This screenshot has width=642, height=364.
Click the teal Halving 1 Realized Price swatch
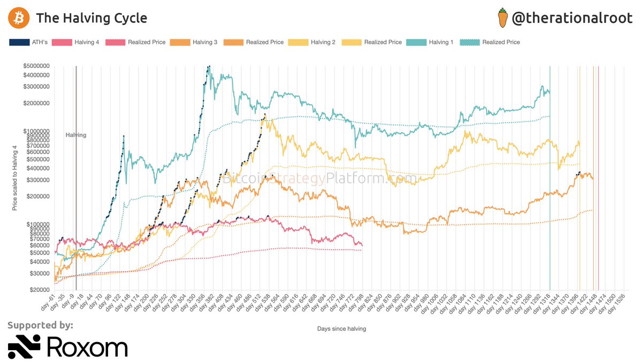pyautogui.click(x=469, y=42)
